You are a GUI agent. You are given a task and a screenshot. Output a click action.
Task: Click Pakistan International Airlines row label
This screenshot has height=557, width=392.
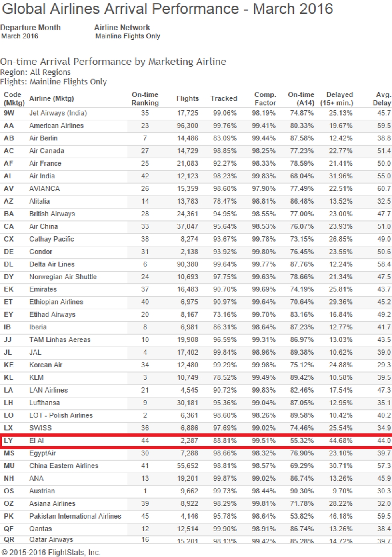75,516
